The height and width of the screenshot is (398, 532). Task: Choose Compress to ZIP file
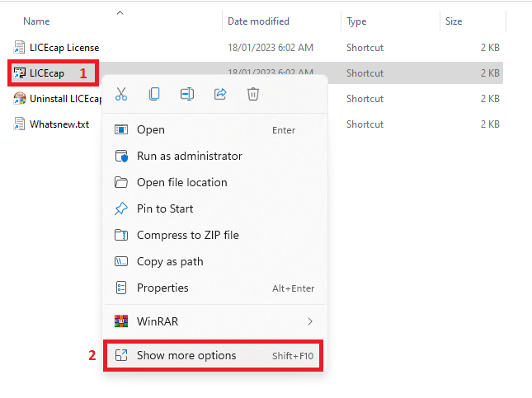coord(215,236)
